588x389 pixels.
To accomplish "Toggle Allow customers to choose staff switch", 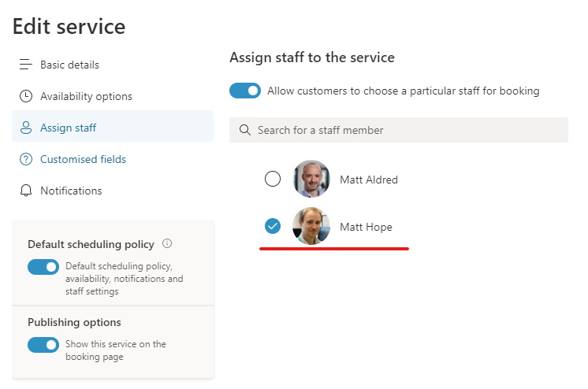I will coord(245,91).
